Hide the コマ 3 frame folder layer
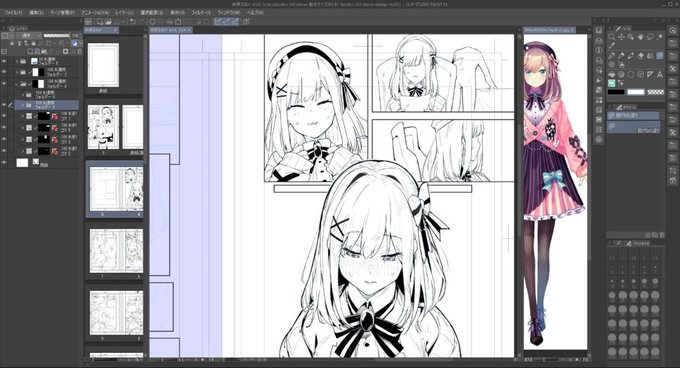 (4, 139)
